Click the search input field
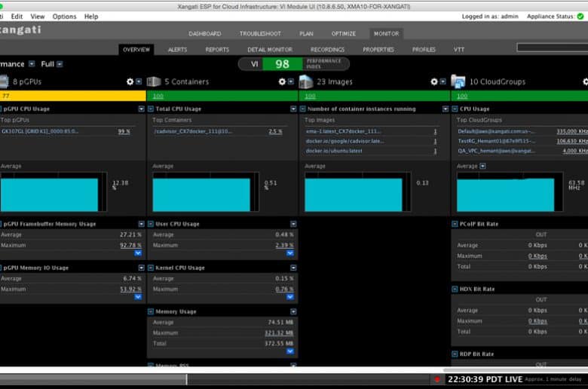Viewport: 588px width, 389px height. (552, 47)
